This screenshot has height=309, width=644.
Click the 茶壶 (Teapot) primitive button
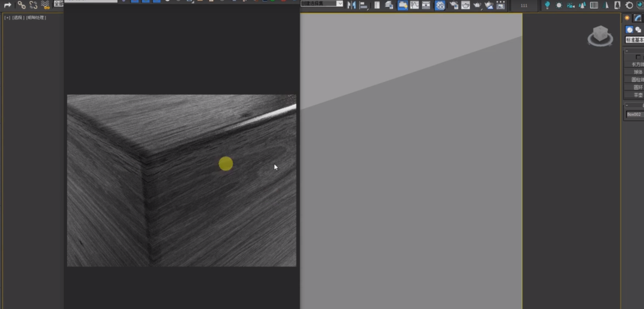pyautogui.click(x=637, y=95)
